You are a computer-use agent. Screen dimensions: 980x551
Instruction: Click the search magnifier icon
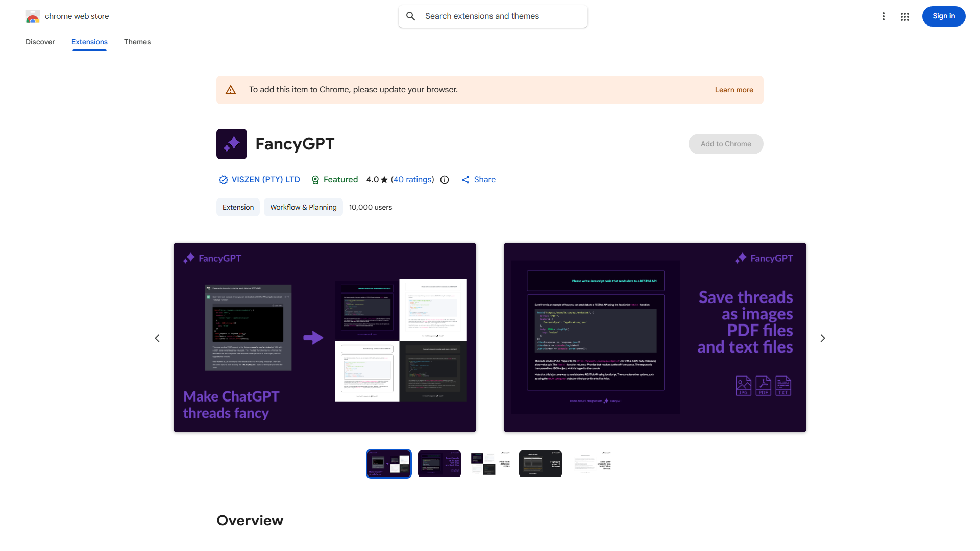pos(411,16)
